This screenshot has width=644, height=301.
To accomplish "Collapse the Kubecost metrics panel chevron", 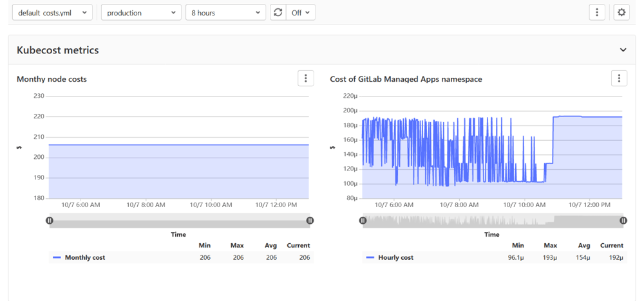I will point(623,50).
